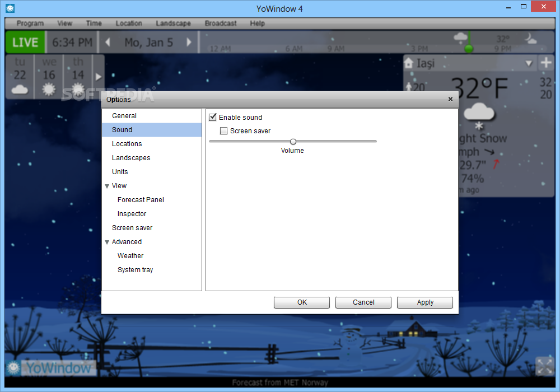Toggle fullscreen with the expand icon
This screenshot has height=392, width=560.
(x=545, y=366)
